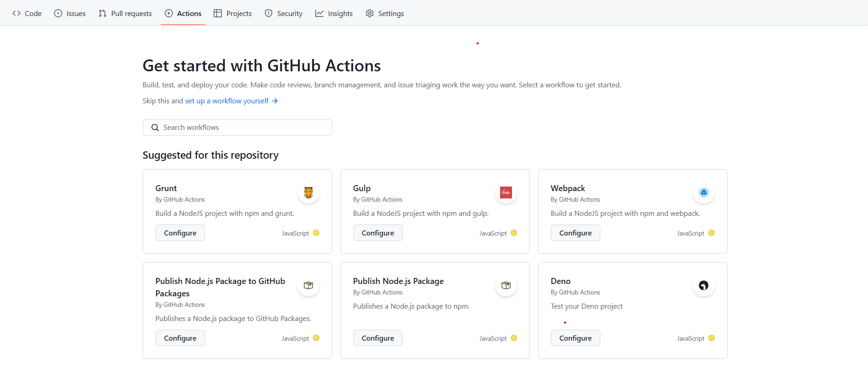Open the Issues tab
Viewport: 868px width, 369px height.
point(70,14)
